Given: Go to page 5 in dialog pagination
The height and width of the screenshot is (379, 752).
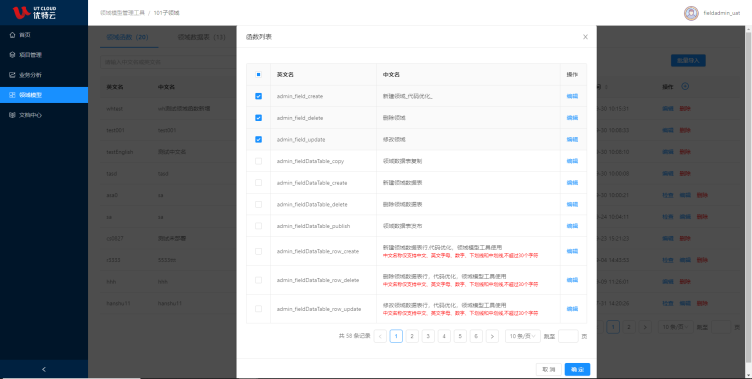Looking at the screenshot, I should coord(460,336).
